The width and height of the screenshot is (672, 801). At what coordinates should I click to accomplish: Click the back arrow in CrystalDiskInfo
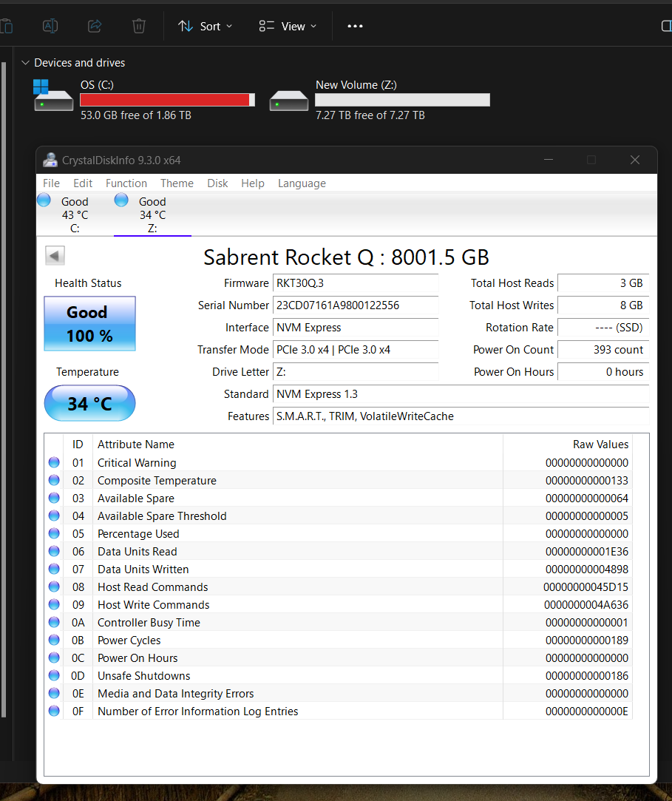[x=55, y=254]
